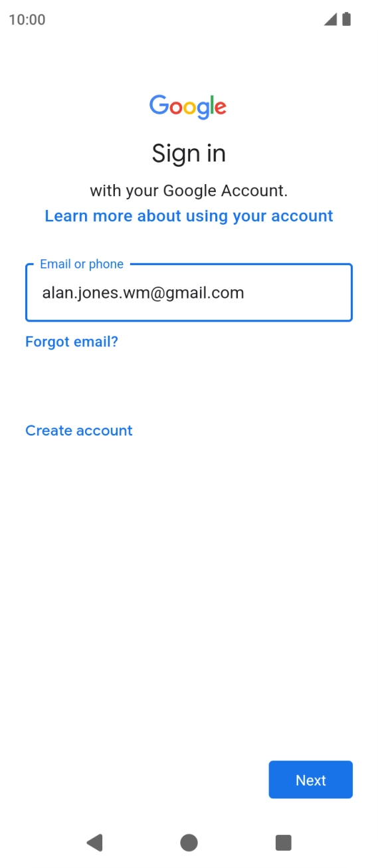Tap the Sign in heading
378x868 pixels.
(189, 154)
